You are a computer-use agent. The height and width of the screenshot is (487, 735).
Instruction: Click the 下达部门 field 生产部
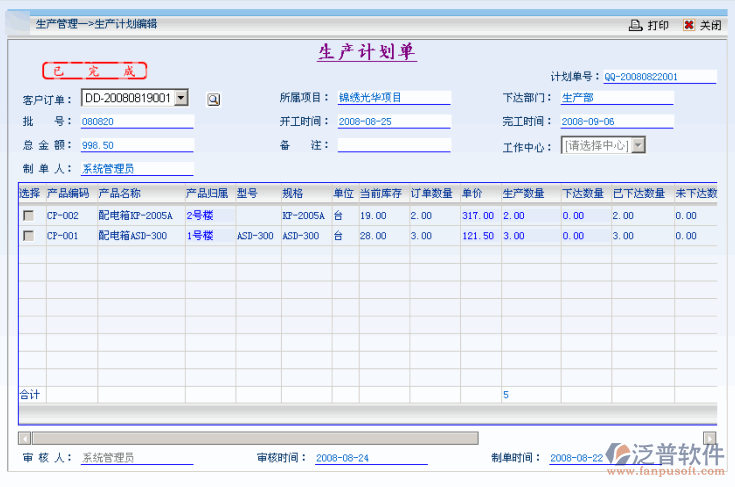pyautogui.click(x=616, y=98)
